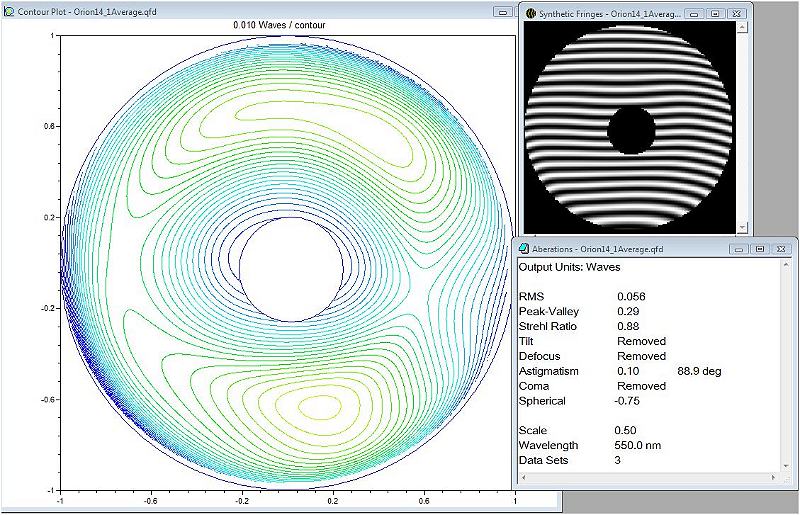Click the Contour Plot window icon
This screenshot has width=800, height=515.
point(9,11)
